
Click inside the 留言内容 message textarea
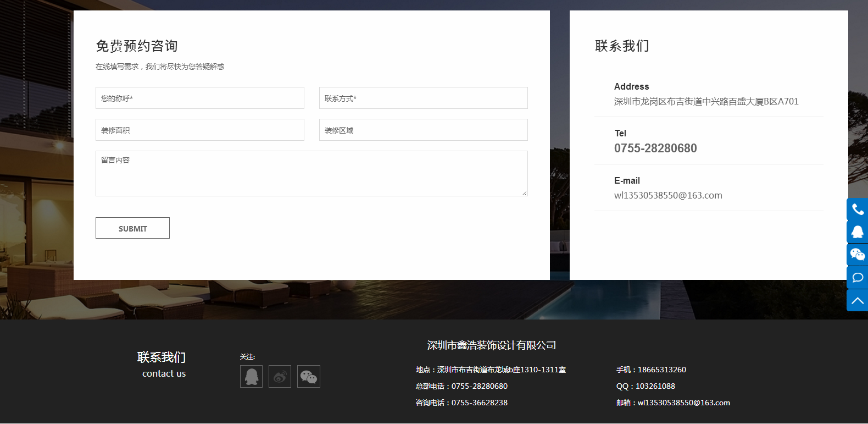[311, 174]
